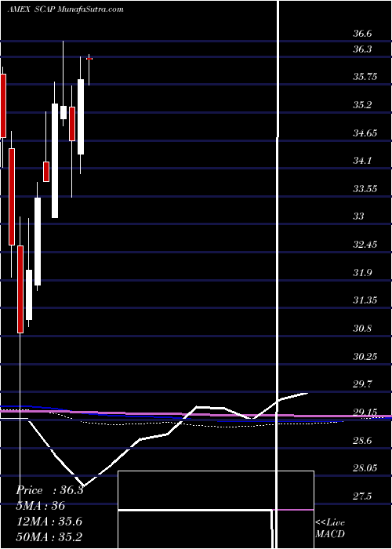The width and height of the screenshot is (392, 549).
Task: Click the 30.25 price axis label
Action: (x=365, y=356)
